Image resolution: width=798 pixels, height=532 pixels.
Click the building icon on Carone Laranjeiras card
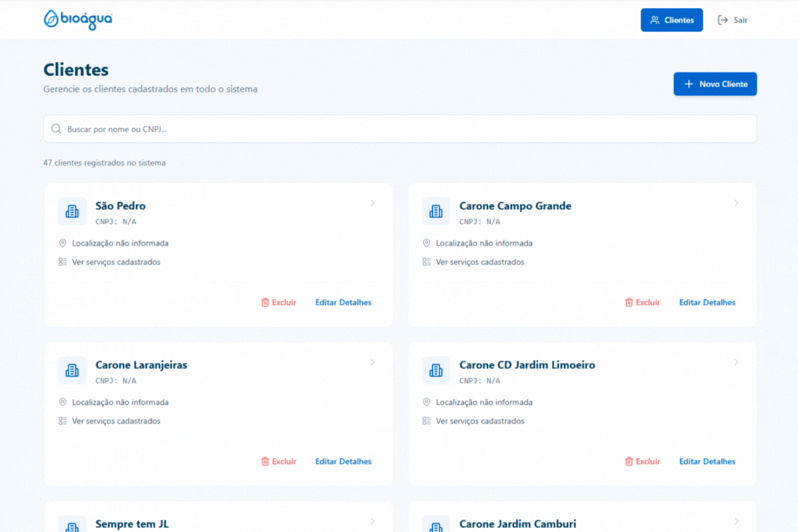coord(72,370)
